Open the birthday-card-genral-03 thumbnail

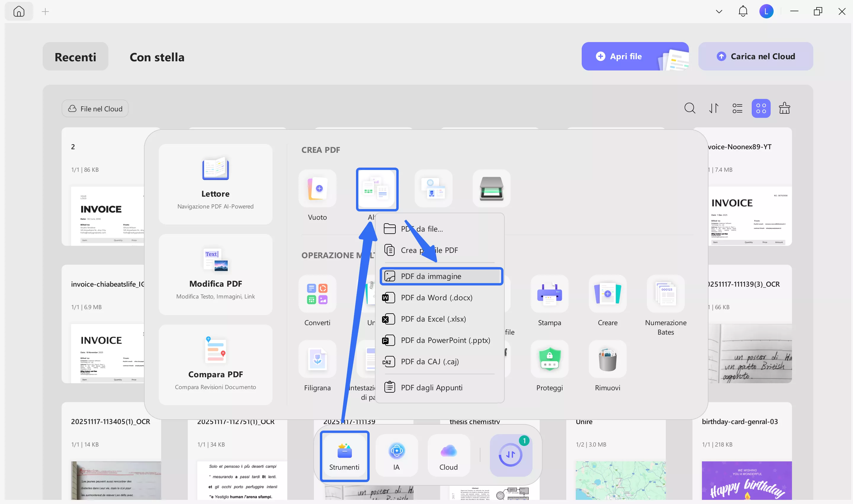[x=747, y=480]
